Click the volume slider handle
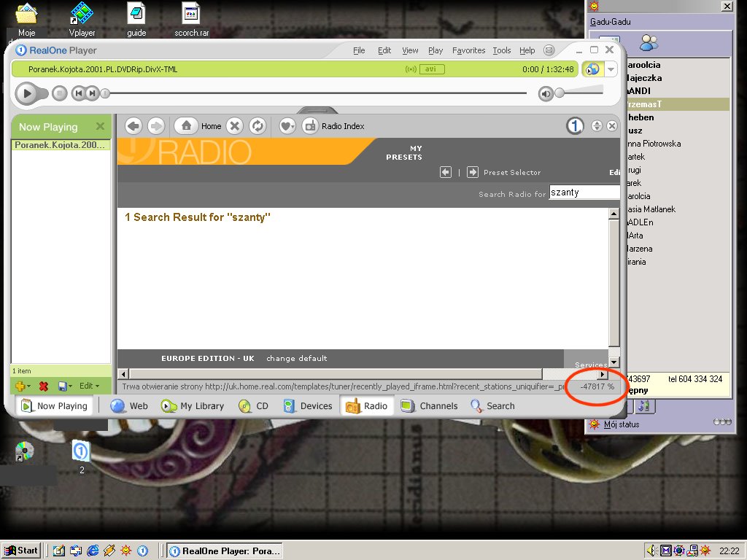This screenshot has width=747, height=560. [560, 93]
